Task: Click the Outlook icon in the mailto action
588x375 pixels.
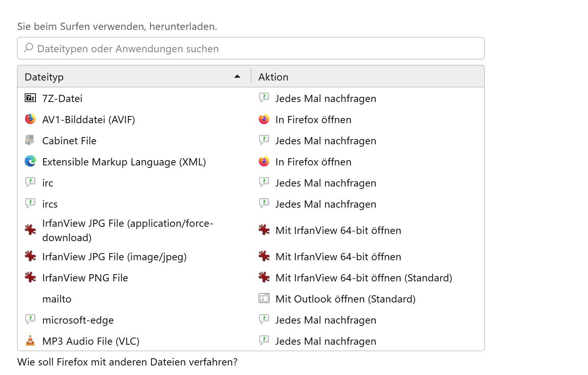Action: (264, 298)
